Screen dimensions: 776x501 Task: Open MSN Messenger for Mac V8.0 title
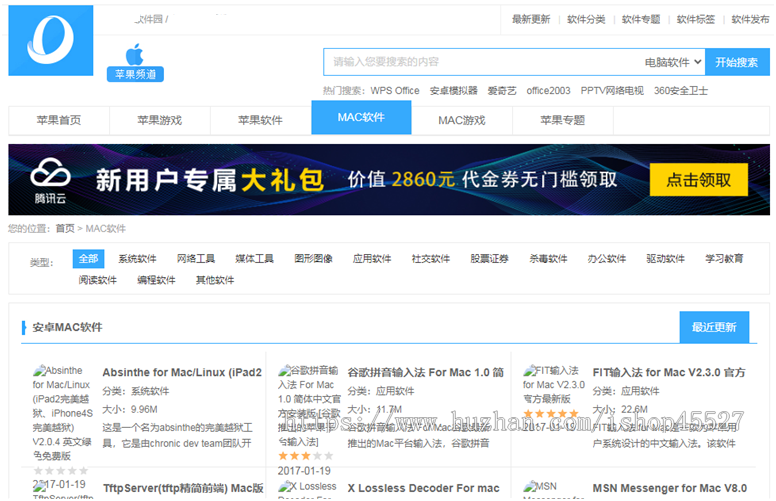pos(670,488)
